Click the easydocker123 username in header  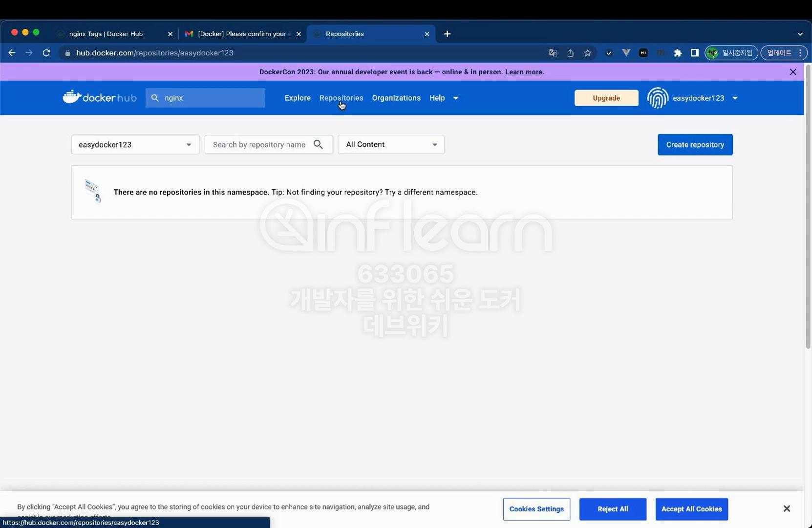point(698,98)
